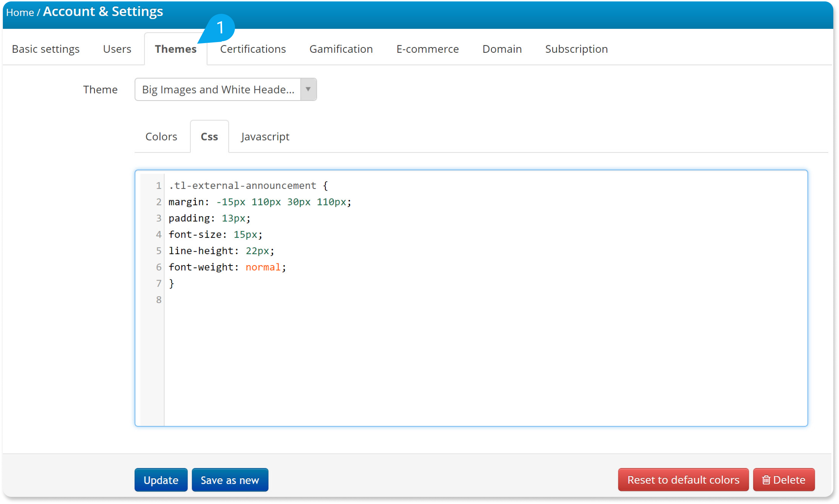Click the Update button
839x504 pixels.
click(161, 480)
